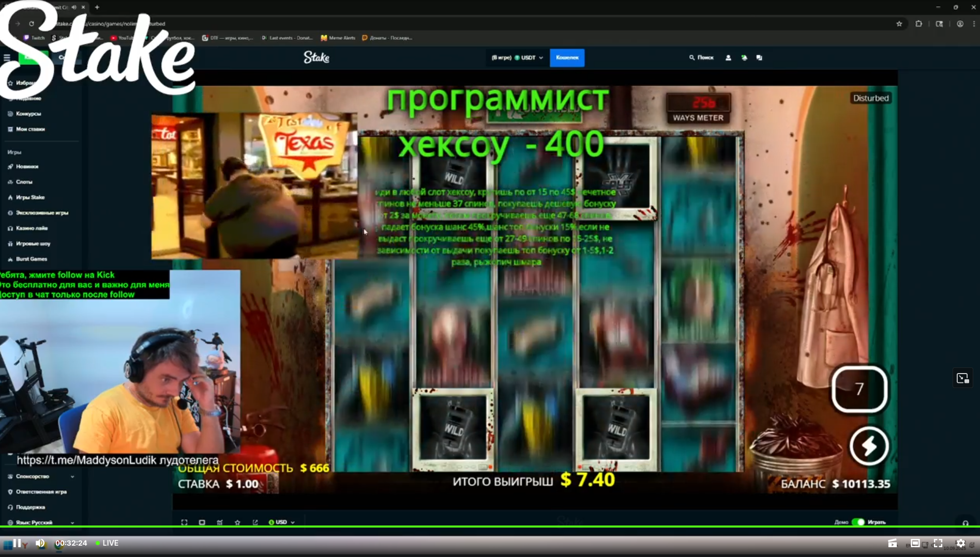
Task: Click the theatre mode icon below the slot
Action: (202, 522)
